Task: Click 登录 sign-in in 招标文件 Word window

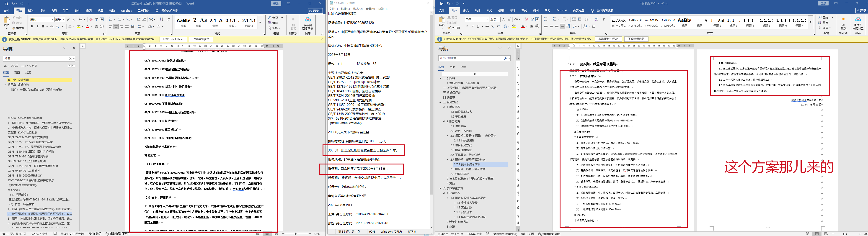Action: tap(276, 3)
